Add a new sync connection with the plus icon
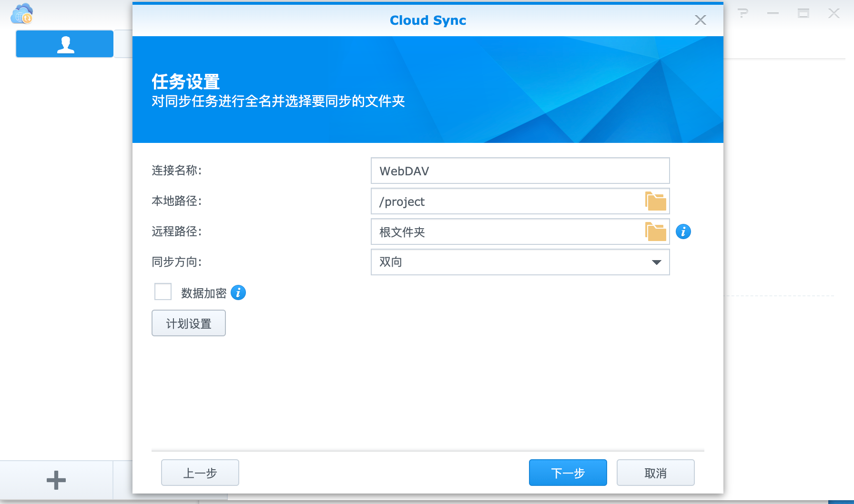 point(56,479)
